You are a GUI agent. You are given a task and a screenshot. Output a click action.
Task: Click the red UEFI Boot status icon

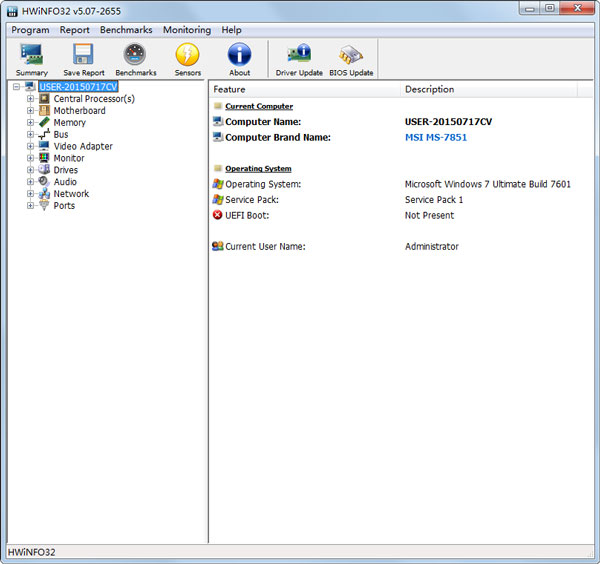tap(217, 215)
